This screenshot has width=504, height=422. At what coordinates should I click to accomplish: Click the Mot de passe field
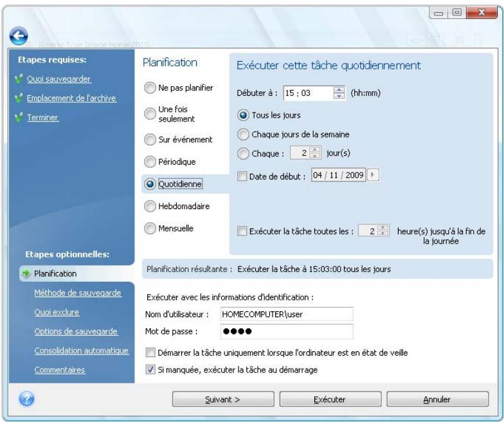(x=287, y=331)
